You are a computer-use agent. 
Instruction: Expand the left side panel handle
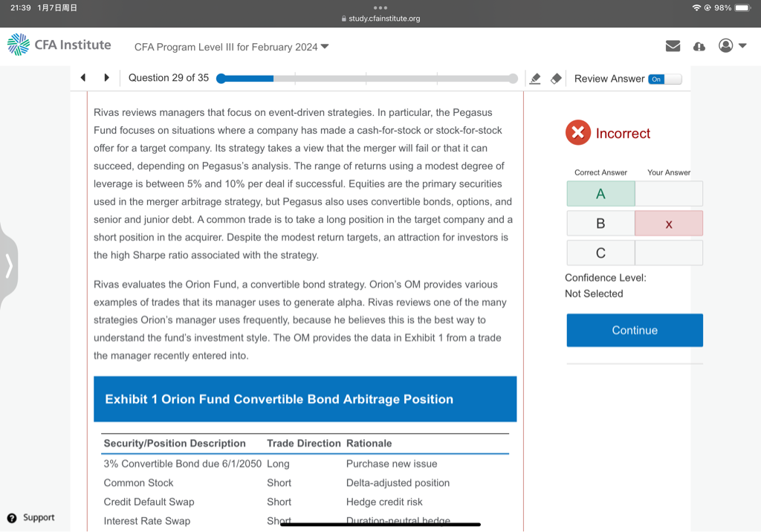[x=9, y=265]
